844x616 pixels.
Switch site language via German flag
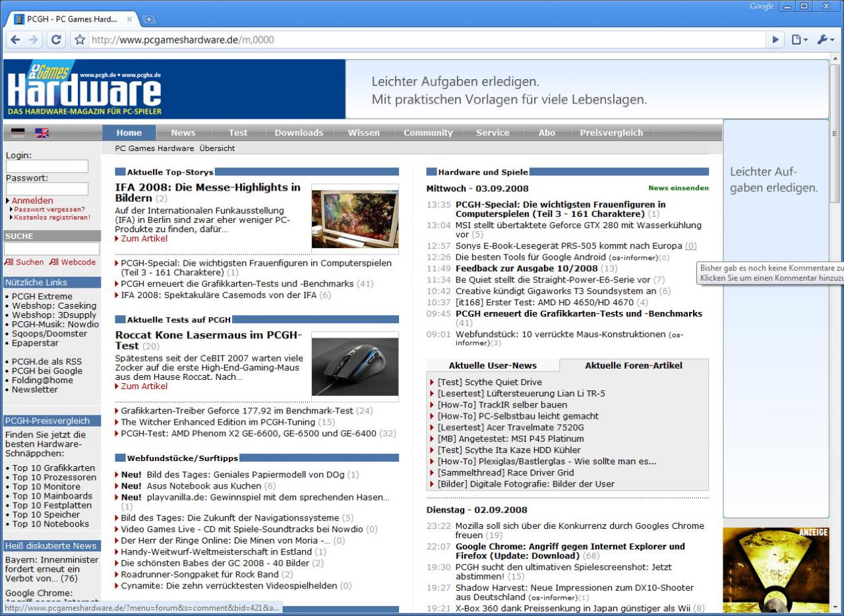pyautogui.click(x=18, y=133)
